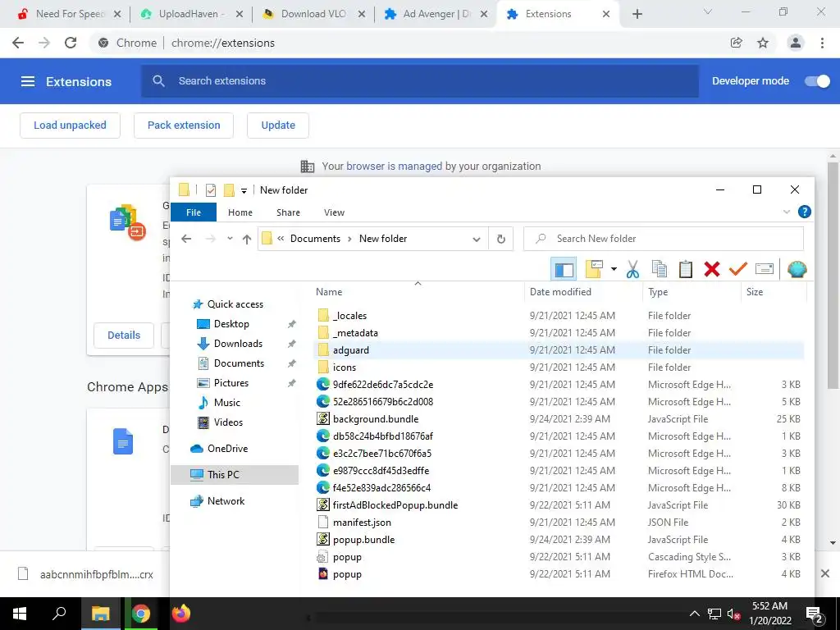Click the shell globe toolbar icon

(797, 269)
